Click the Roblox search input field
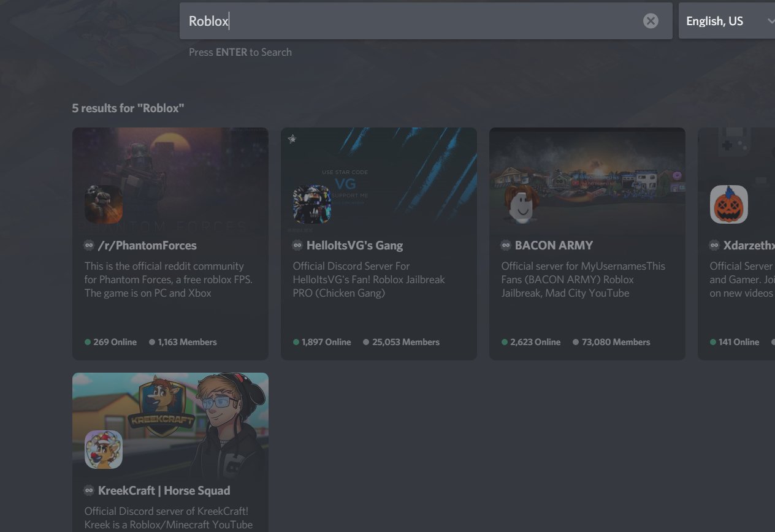Viewport: 775px width, 532px height. click(x=426, y=21)
